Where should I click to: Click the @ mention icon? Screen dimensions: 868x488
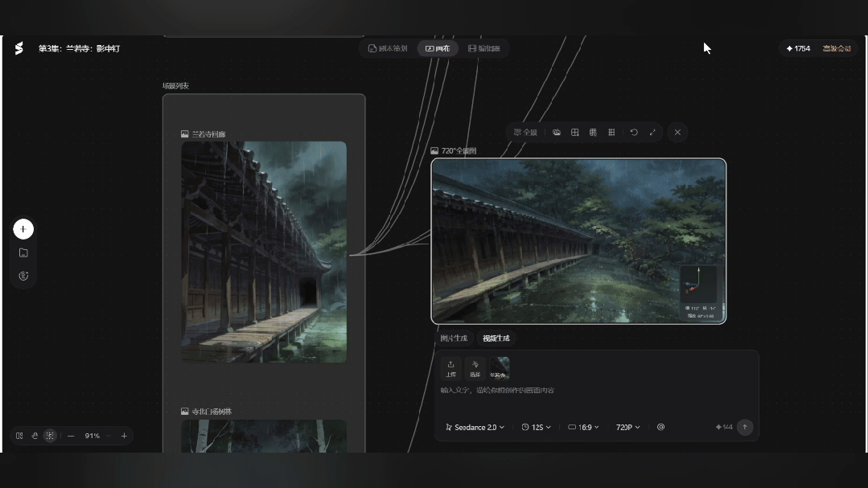(660, 427)
